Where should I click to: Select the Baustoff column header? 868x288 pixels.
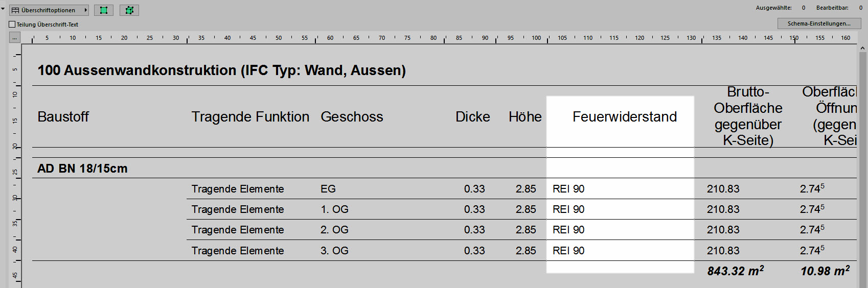tap(63, 117)
